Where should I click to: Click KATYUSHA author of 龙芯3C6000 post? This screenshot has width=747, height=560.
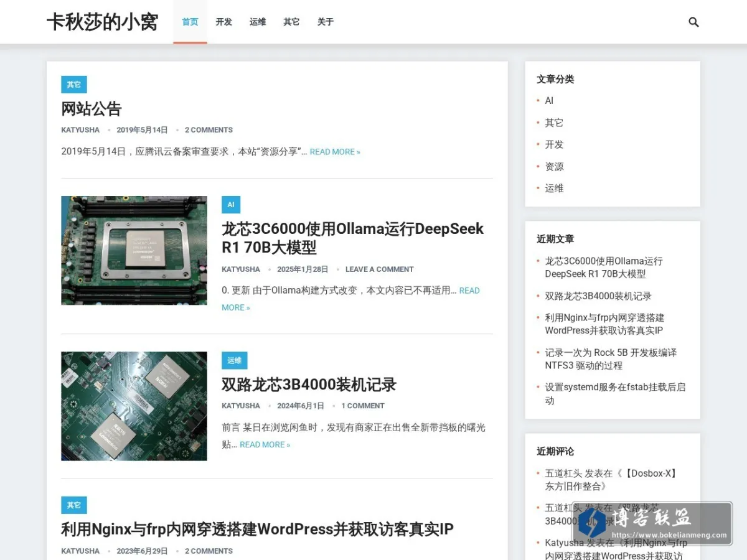coord(241,269)
